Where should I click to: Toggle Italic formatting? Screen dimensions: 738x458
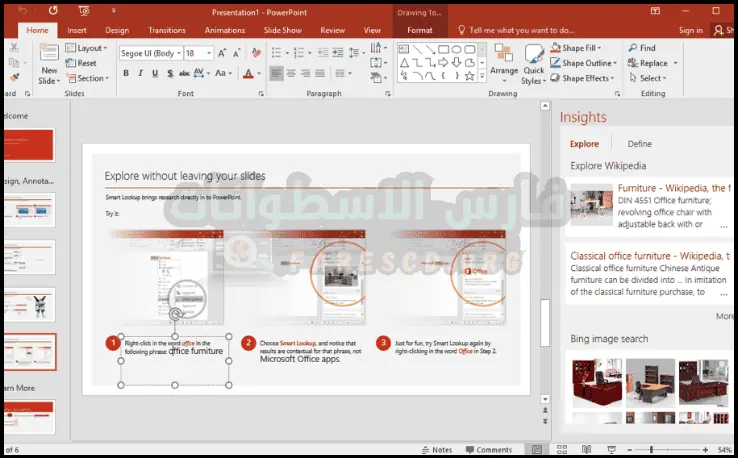click(140, 73)
